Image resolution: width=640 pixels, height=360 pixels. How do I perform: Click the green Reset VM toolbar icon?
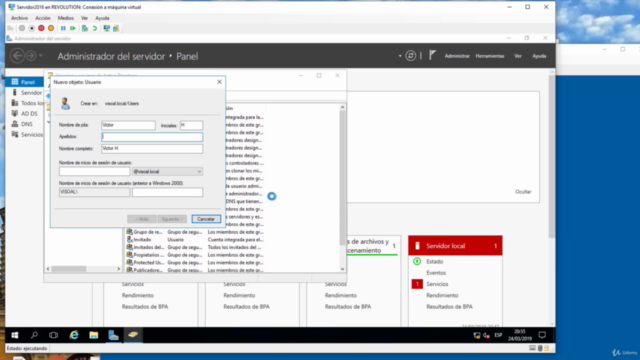point(73,28)
